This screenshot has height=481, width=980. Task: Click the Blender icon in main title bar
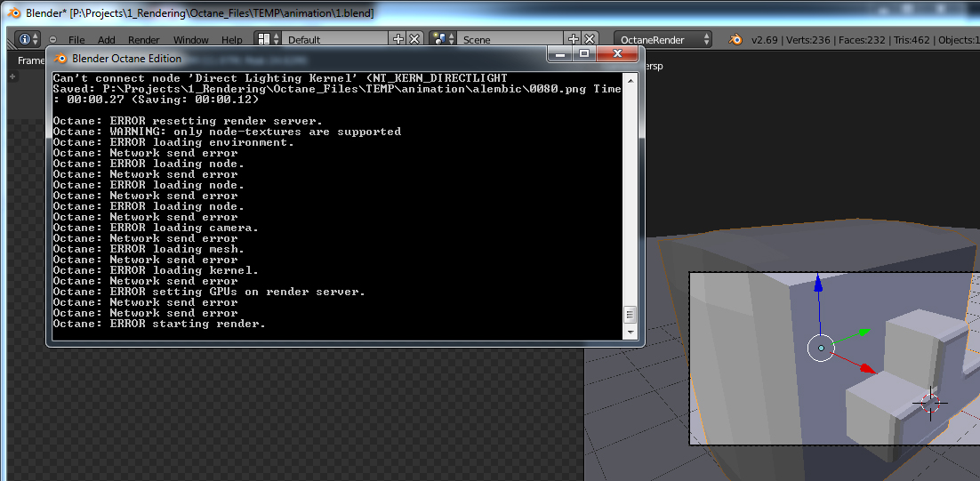13,13
